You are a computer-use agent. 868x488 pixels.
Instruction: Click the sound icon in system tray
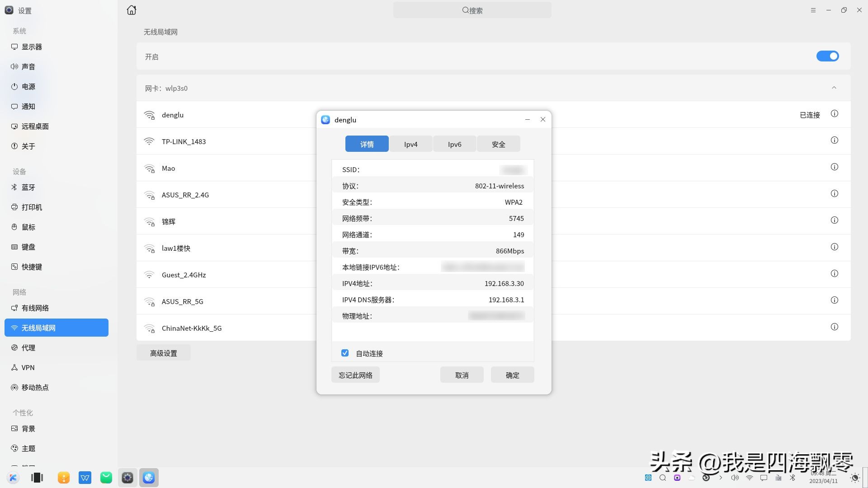coord(735,478)
